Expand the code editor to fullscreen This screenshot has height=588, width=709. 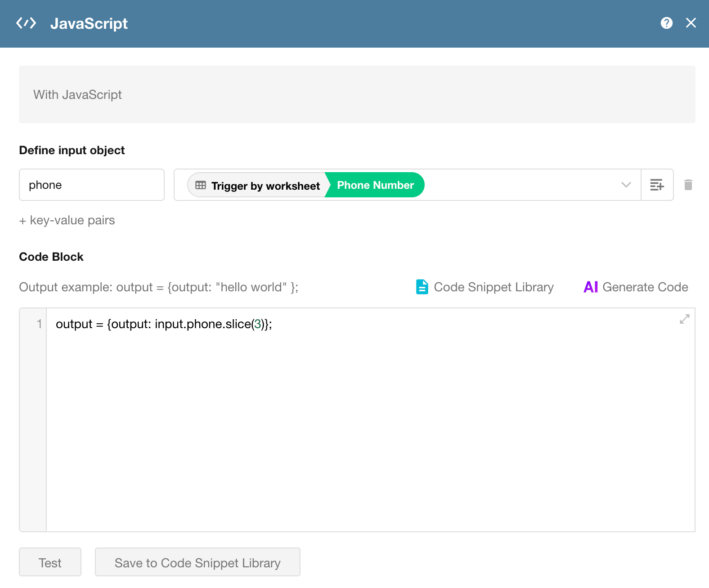coord(684,319)
